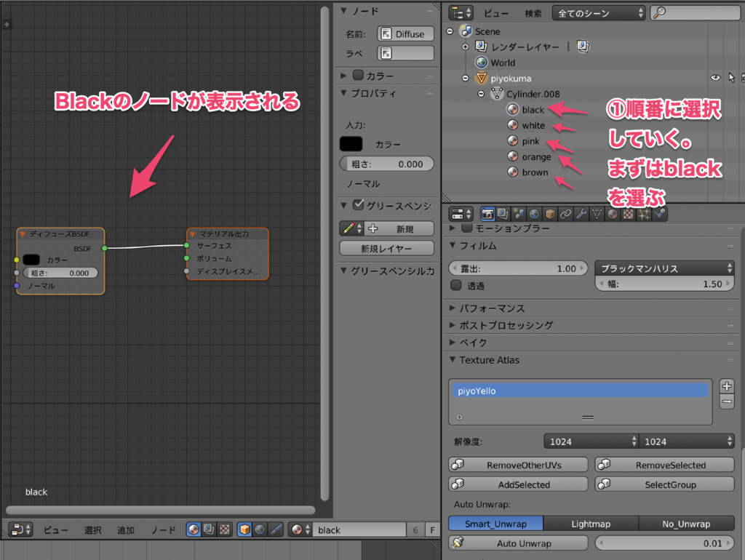Open the 追加 menu in node editor
Image resolution: width=745 pixels, height=560 pixels.
click(125, 529)
